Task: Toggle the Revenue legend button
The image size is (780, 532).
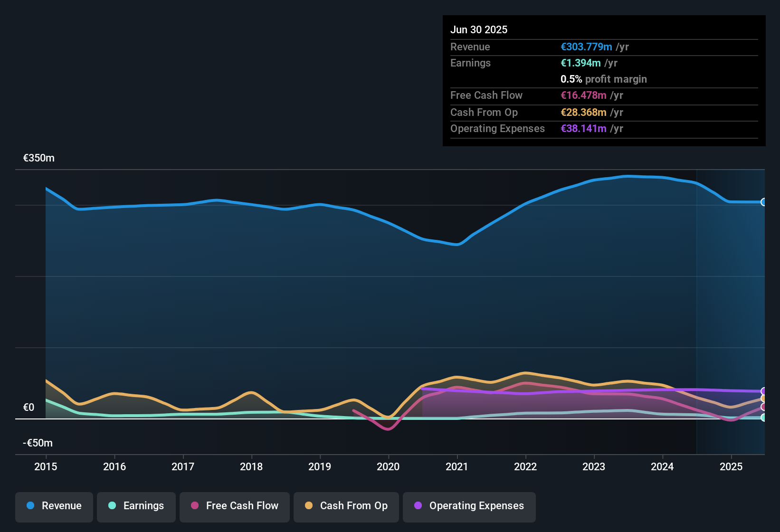Action: tap(54, 506)
